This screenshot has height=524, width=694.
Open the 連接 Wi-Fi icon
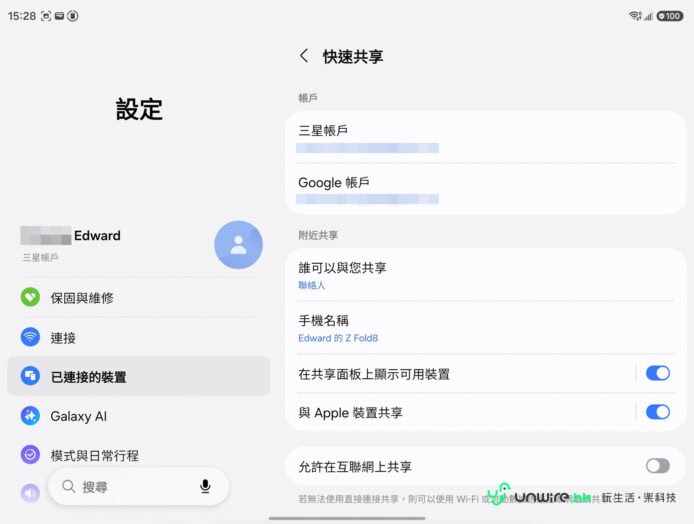tap(30, 337)
